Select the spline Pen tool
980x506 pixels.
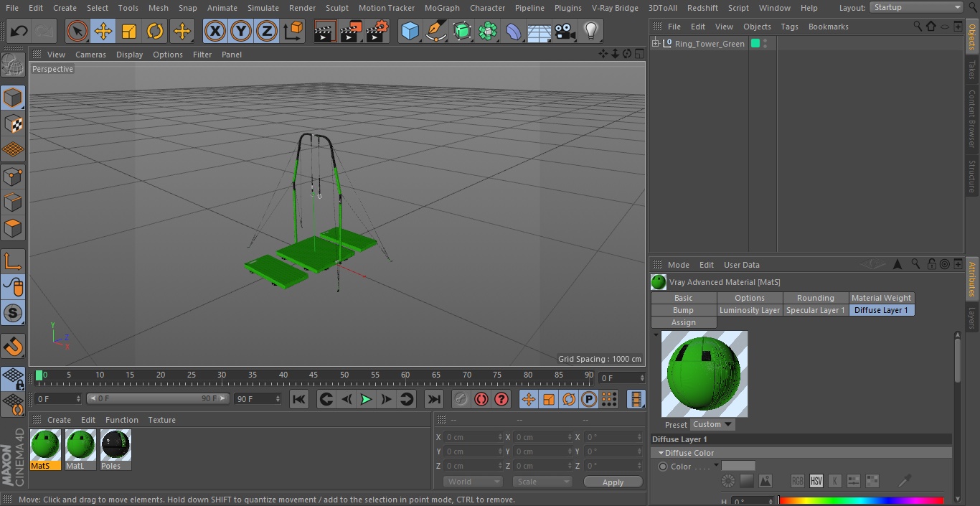point(435,32)
